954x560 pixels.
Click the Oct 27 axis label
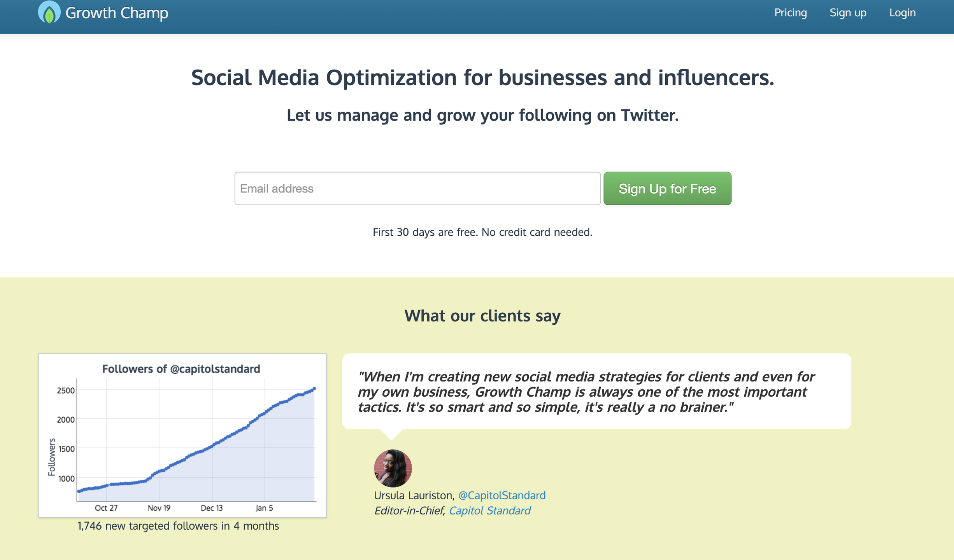106,508
